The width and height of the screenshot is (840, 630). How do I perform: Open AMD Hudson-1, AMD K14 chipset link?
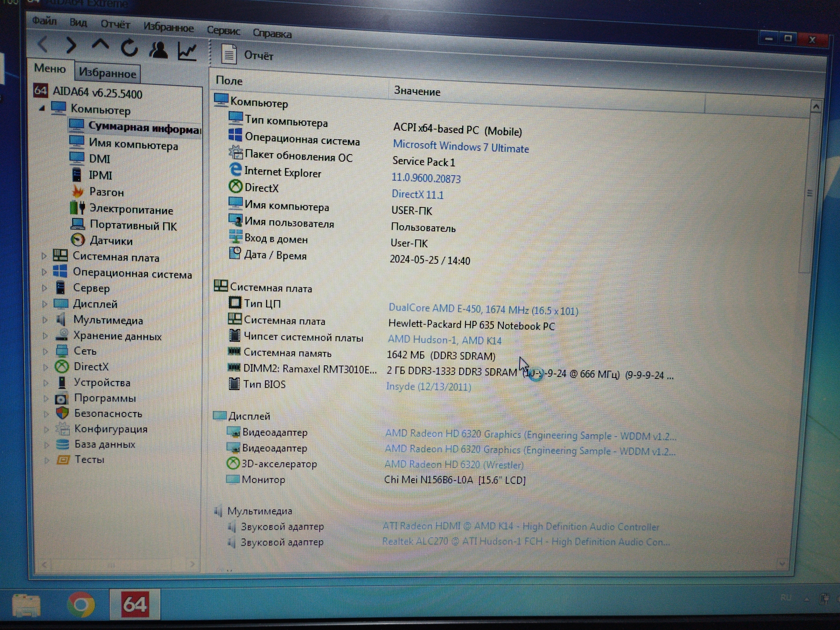coord(444,339)
